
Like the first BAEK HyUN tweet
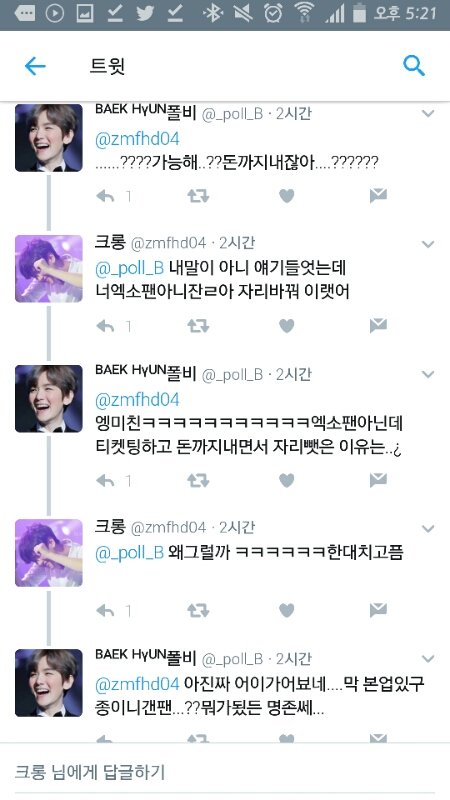(x=287, y=196)
